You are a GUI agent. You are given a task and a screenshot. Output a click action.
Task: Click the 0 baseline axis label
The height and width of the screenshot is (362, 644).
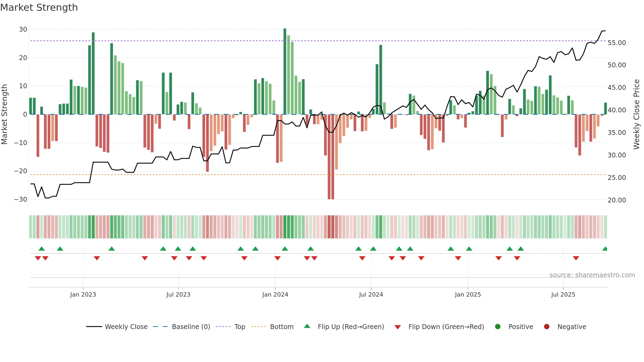pos(25,114)
